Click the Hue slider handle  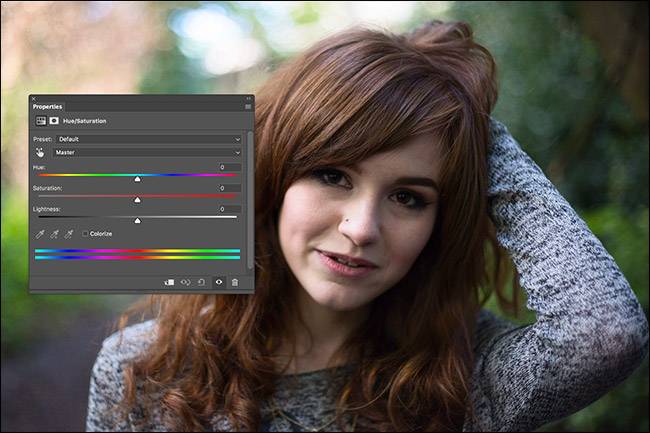click(138, 179)
